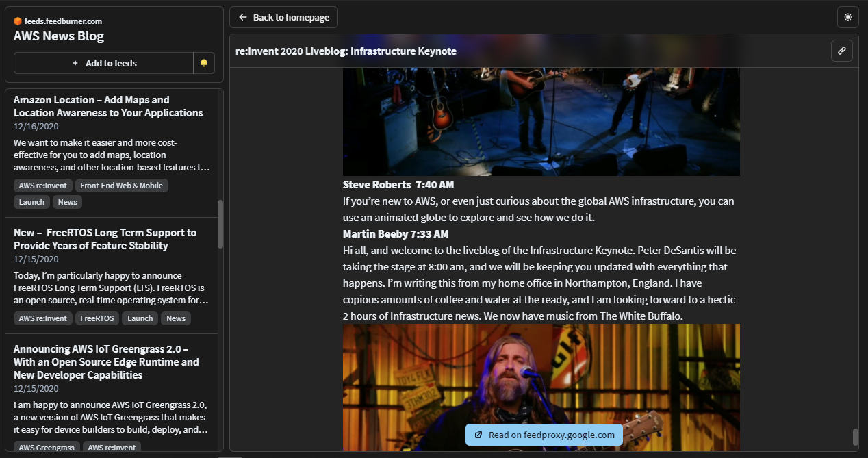Copy article link via chain icon
868x458 pixels.
(x=842, y=51)
